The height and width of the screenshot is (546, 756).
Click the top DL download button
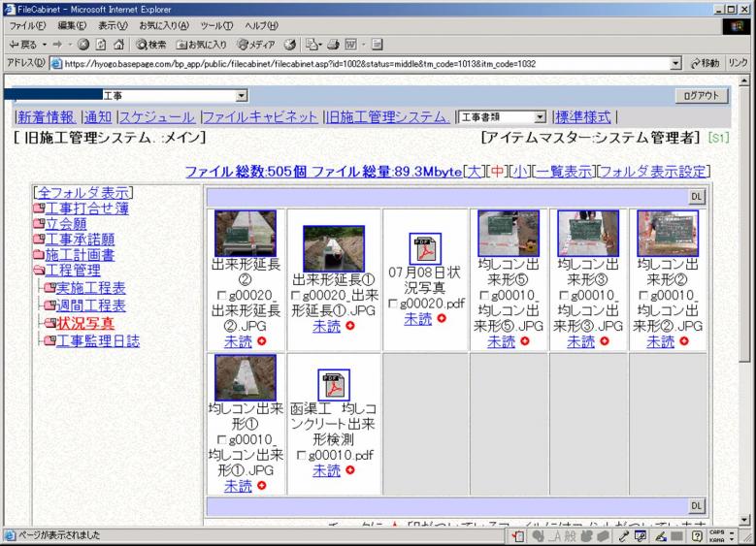pos(697,196)
